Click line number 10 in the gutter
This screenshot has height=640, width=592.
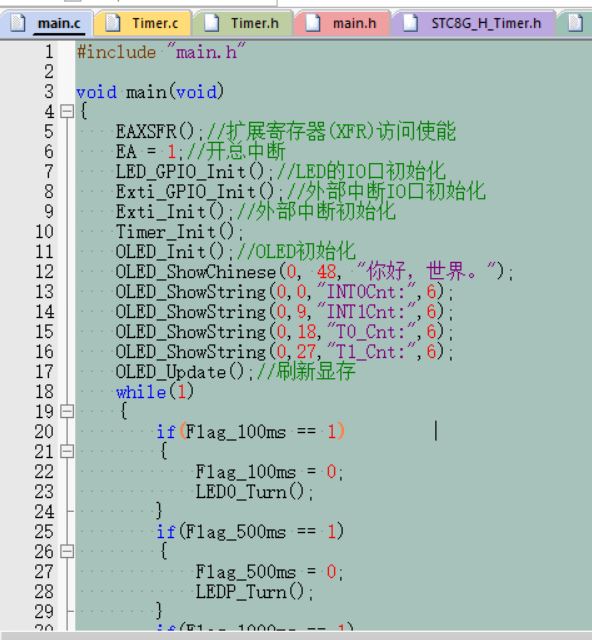(44, 232)
